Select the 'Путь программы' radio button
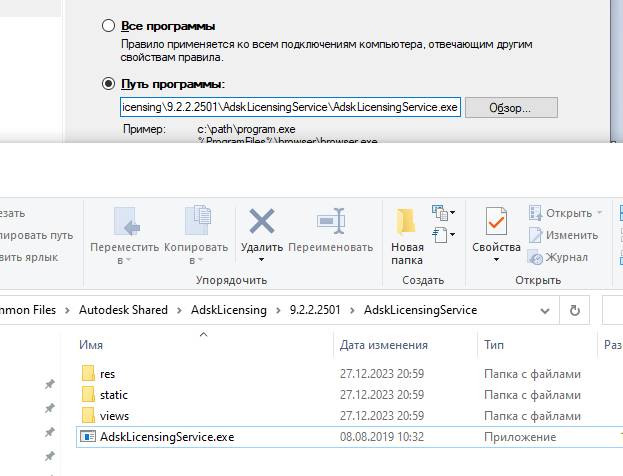Viewport: 623px width, 476px height. (109, 84)
